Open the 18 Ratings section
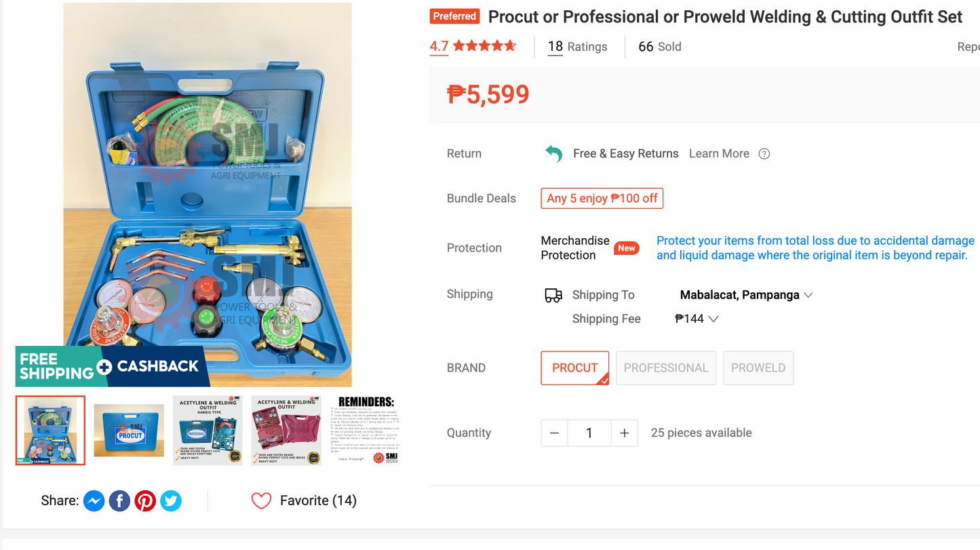 tap(576, 46)
